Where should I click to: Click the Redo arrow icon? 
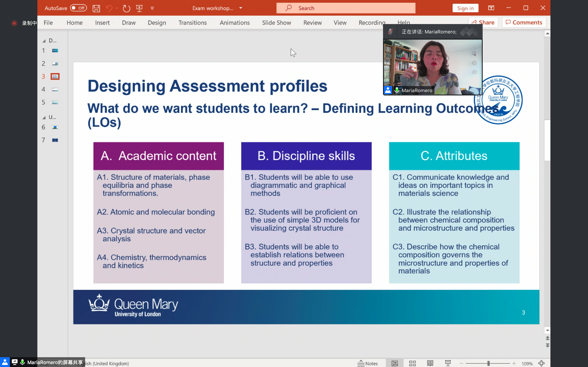[126, 8]
